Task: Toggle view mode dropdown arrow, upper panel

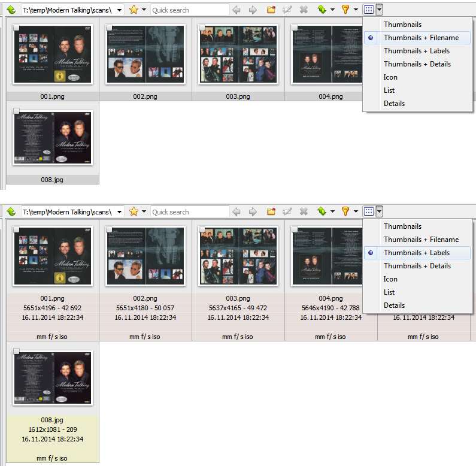Action: click(380, 10)
